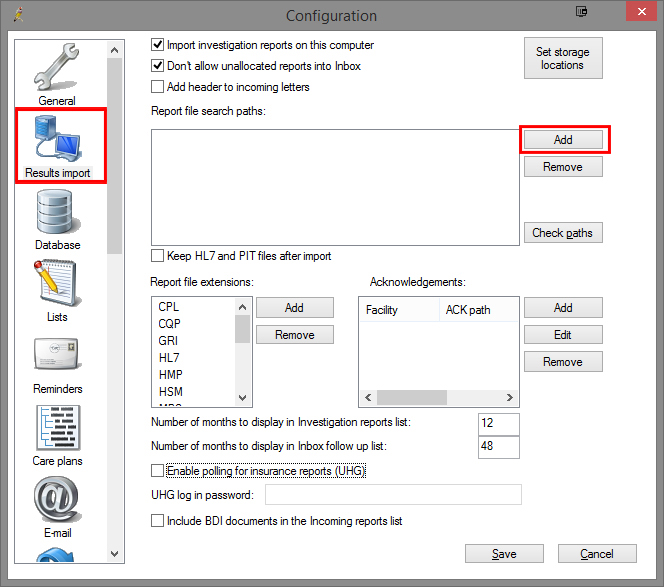Open the General settings wrench icon

click(57, 71)
